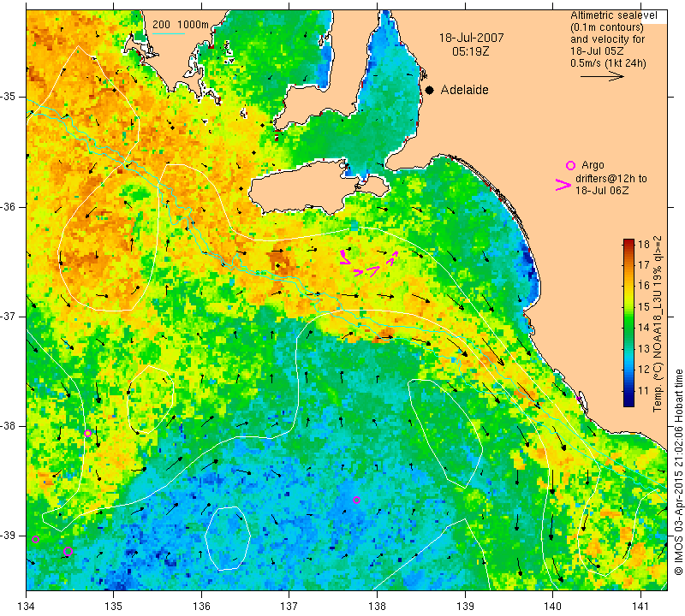
Task: Click the black Adelaide location dot
Action: pos(430,90)
